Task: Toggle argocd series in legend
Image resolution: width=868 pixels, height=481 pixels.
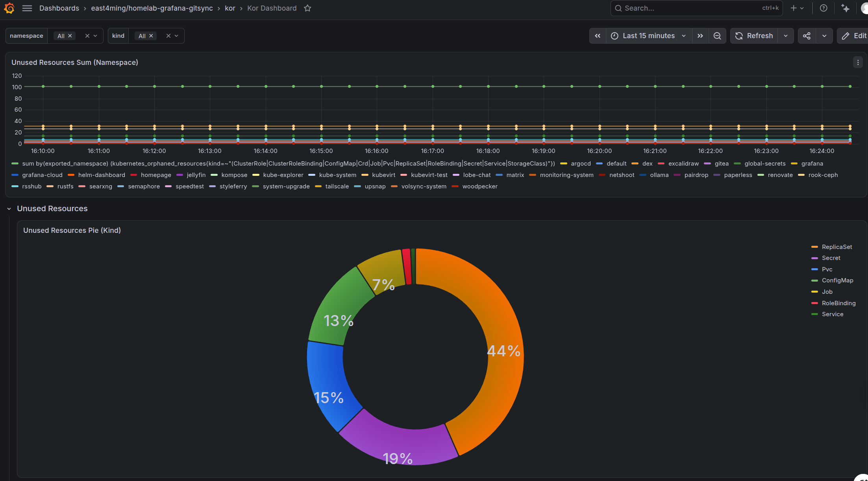Action: [581, 164]
